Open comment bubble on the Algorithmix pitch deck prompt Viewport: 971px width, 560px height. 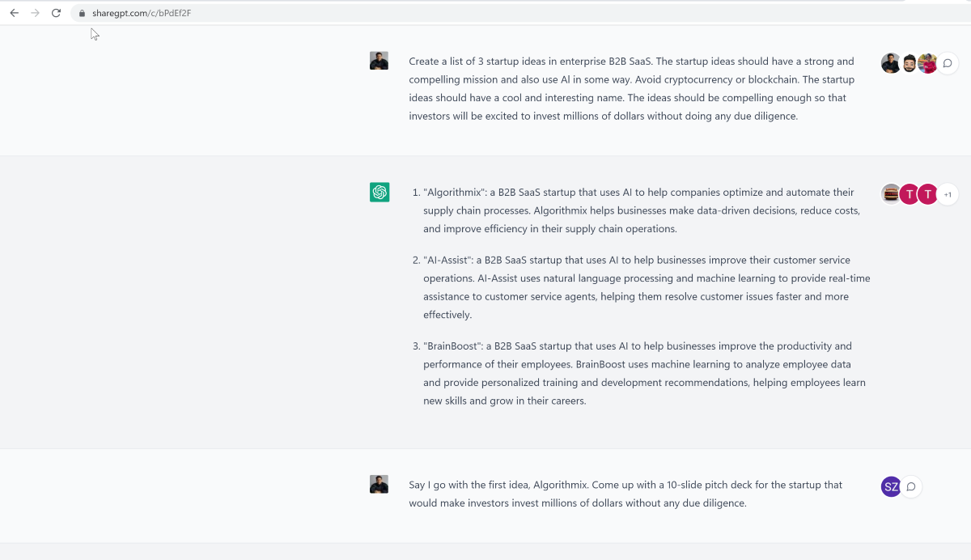click(911, 486)
